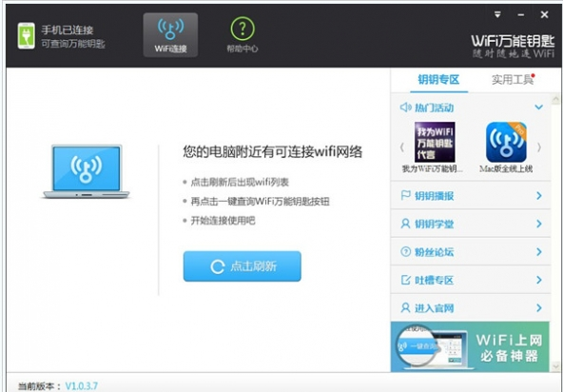This screenshot has height=392, width=563.
Task: Open the Mac版全线上线 app thumbnail
Action: [506, 143]
